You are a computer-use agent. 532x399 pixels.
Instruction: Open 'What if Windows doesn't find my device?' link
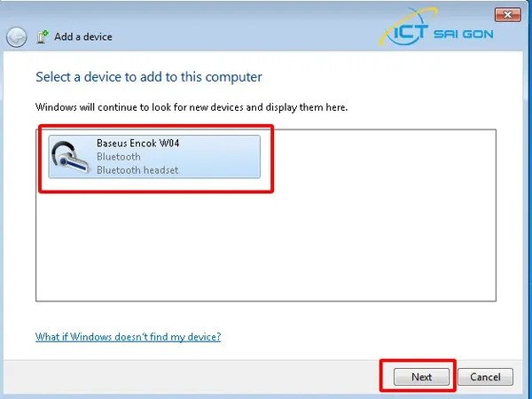pyautogui.click(x=128, y=337)
